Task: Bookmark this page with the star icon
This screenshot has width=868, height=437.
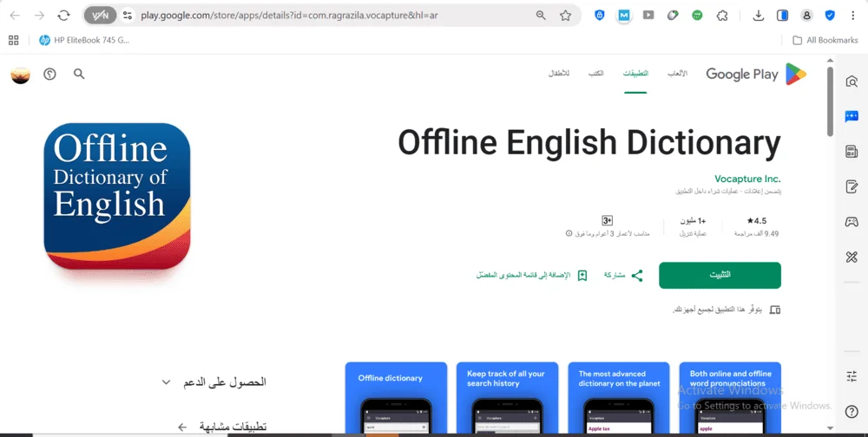Action: point(565,16)
